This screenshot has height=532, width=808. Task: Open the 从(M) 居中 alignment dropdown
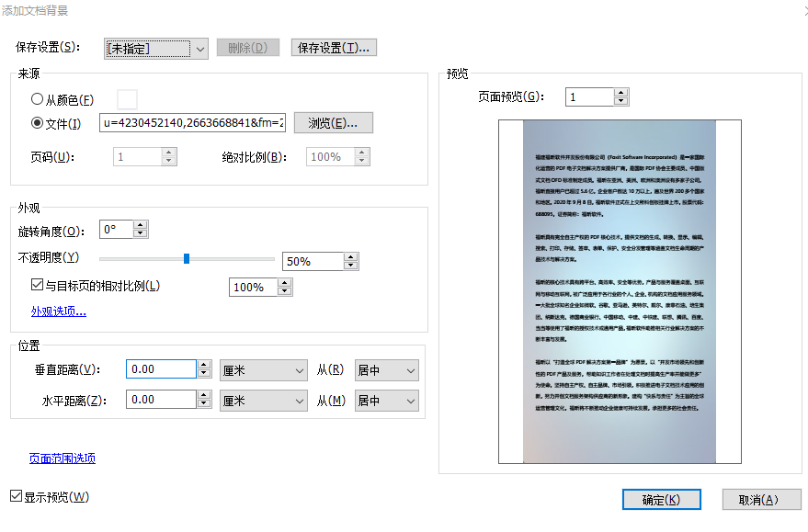[x=386, y=400]
